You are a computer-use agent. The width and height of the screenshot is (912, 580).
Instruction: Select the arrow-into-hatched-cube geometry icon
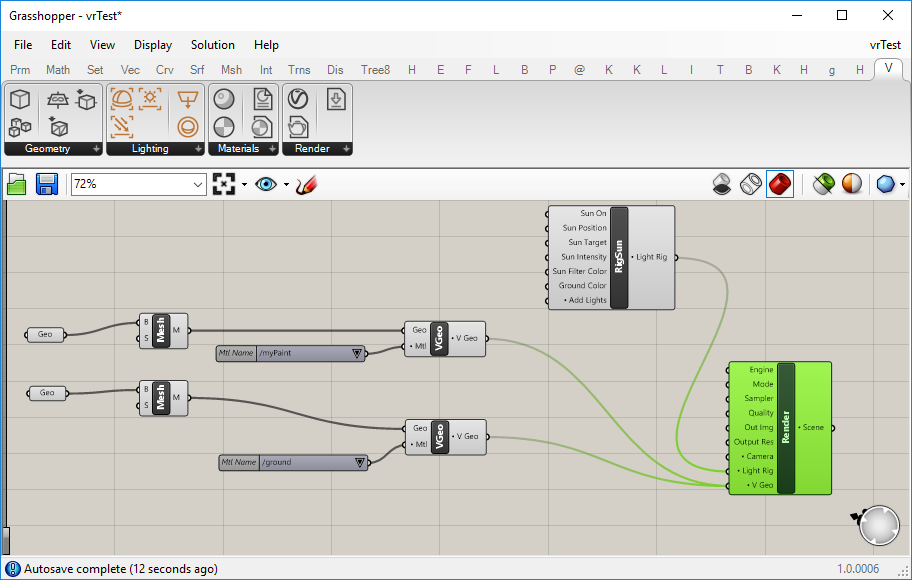(58, 127)
